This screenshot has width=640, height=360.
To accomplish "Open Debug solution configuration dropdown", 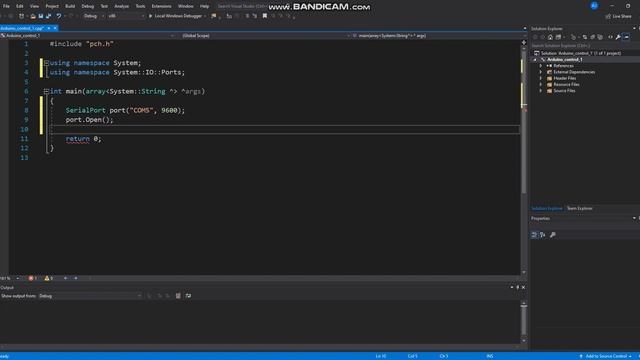I will pyautogui.click(x=93, y=16).
